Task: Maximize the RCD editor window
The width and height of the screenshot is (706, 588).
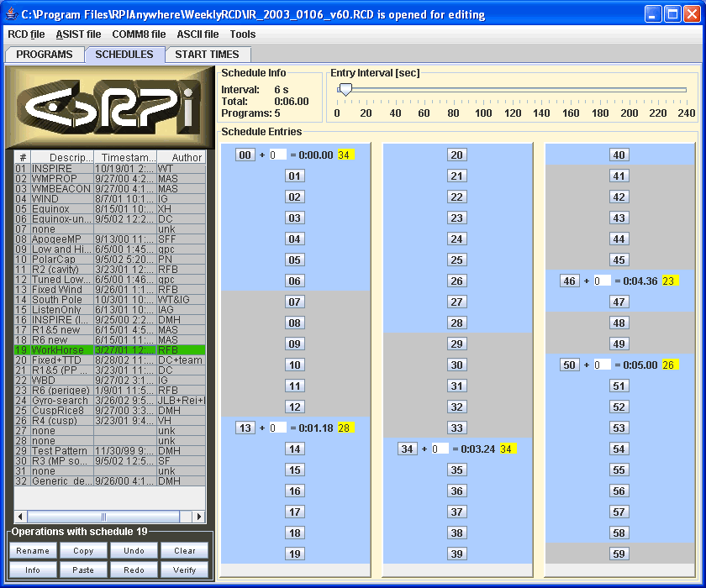Action: [672, 14]
